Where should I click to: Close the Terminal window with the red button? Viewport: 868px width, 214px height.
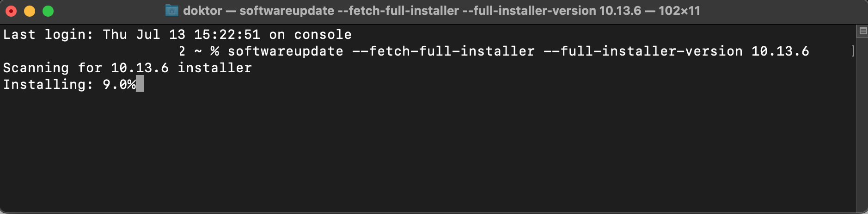[11, 11]
